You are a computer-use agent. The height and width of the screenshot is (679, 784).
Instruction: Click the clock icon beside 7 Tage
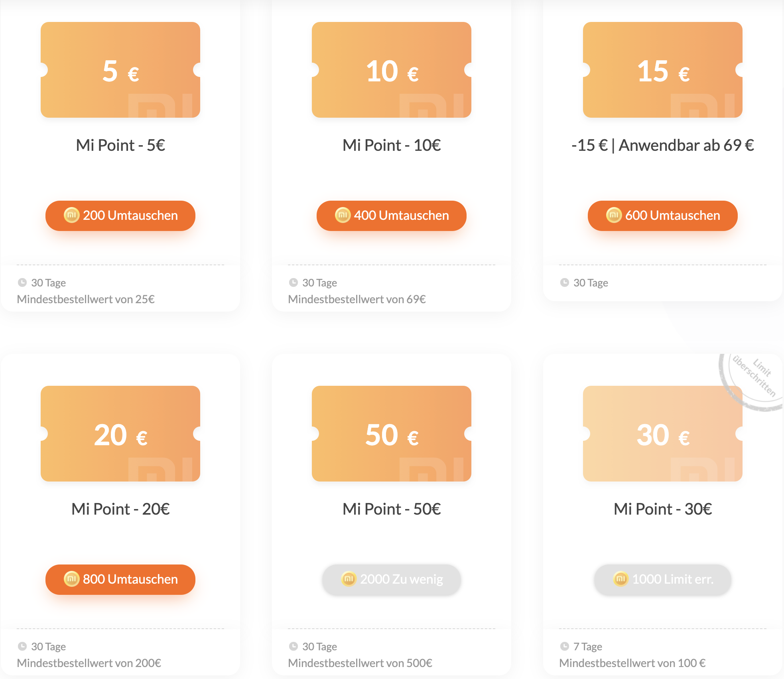564,646
